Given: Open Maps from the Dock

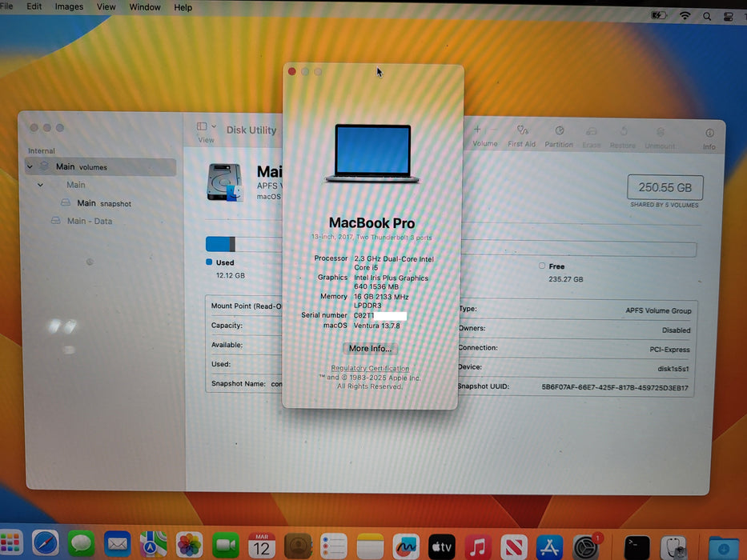Looking at the screenshot, I should (x=153, y=544).
